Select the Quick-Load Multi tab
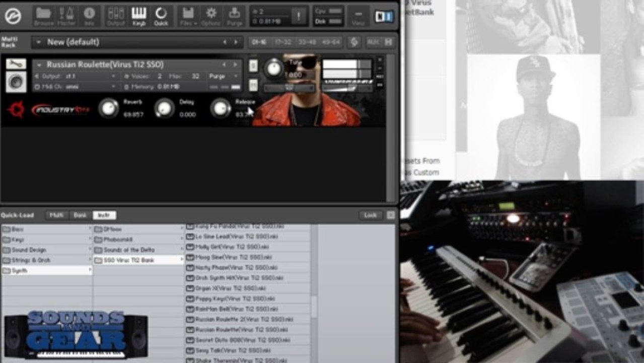 [x=57, y=215]
